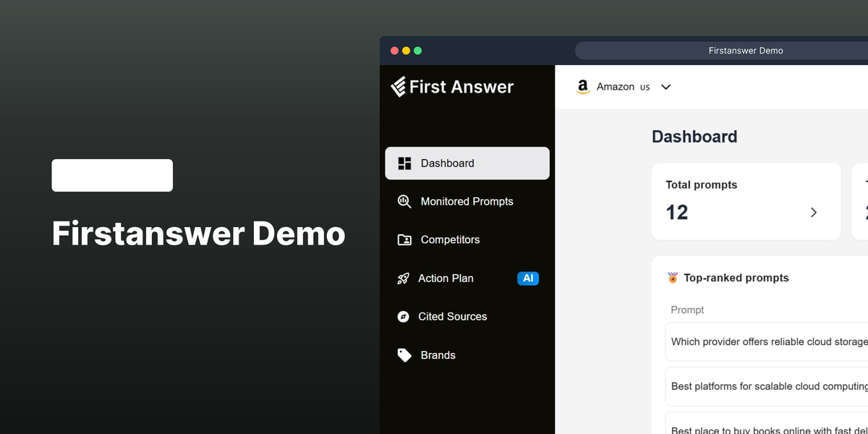The image size is (868, 434).
Task: Open the scalable cloud computing prompt row
Action: (x=767, y=386)
